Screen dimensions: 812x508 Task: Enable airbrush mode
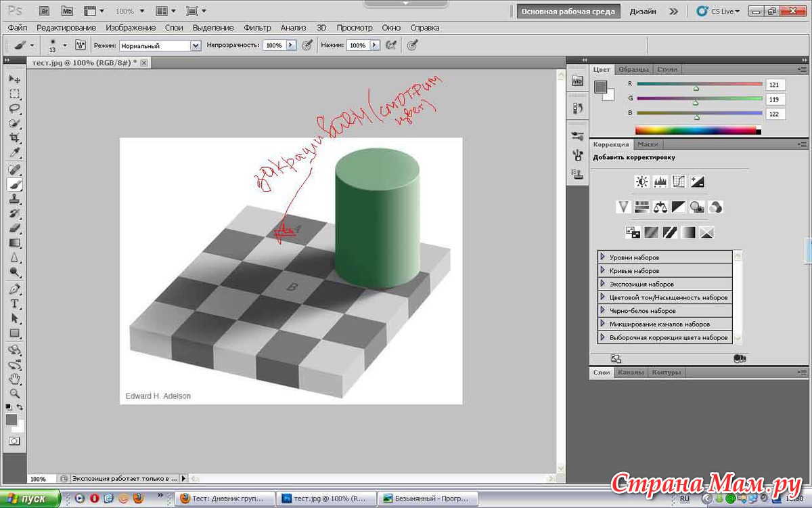tap(390, 45)
